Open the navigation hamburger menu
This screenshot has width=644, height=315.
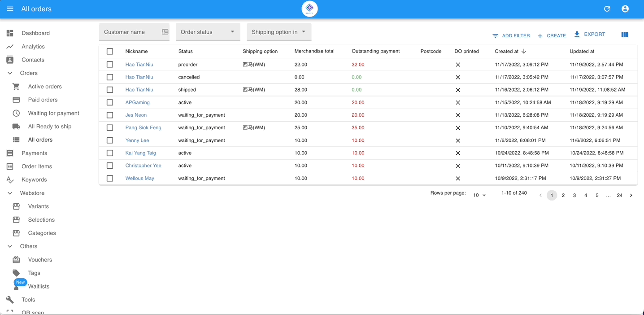click(10, 9)
